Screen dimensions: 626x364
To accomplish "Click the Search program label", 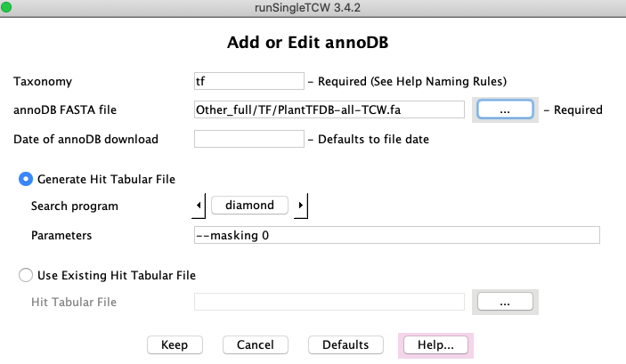I will pos(74,206).
